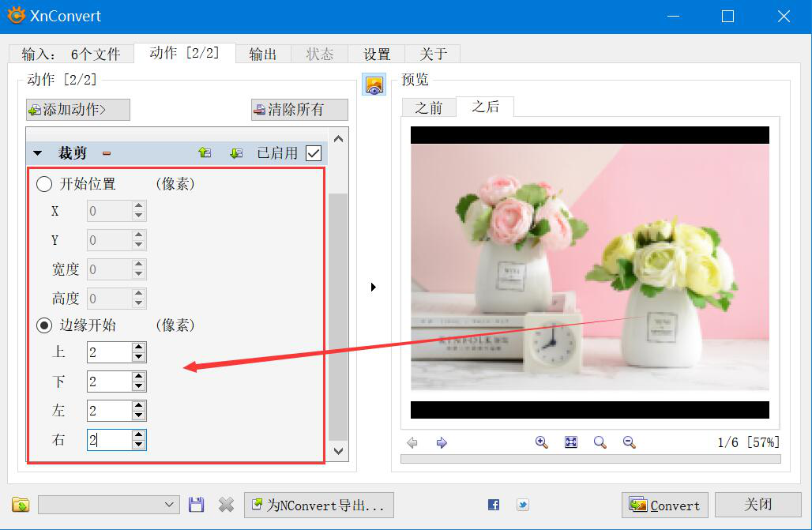Increase the 上 top edge value
The width and height of the screenshot is (812, 530).
138,348
